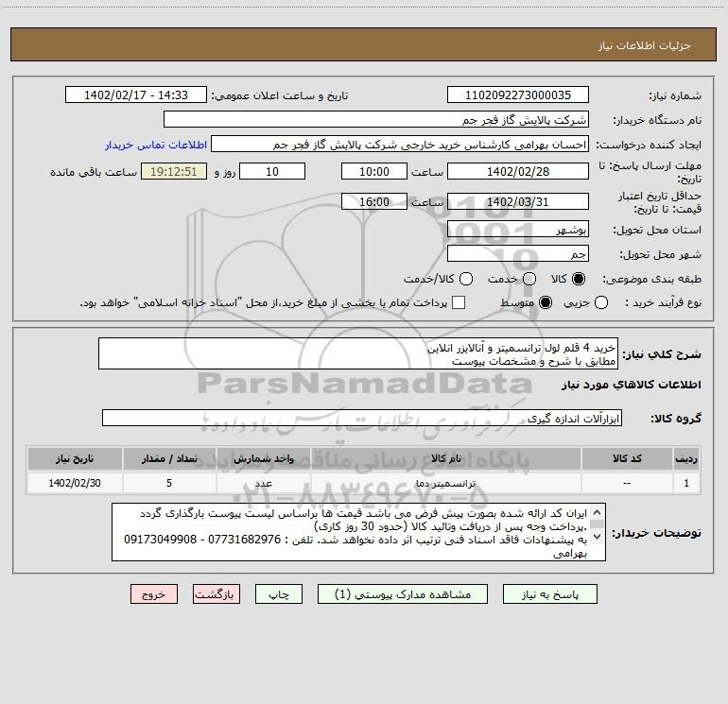Click پاسخ به نیاز button

coord(550,594)
